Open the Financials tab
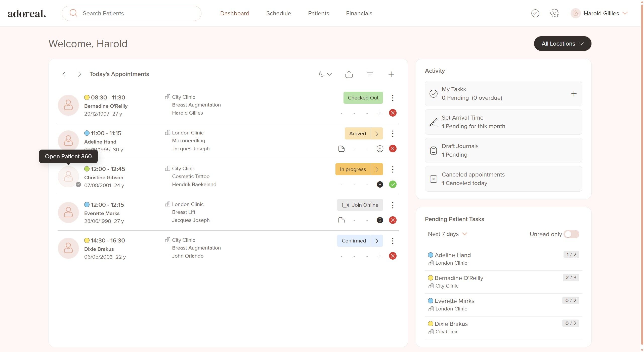This screenshot has width=644, height=352. (359, 13)
